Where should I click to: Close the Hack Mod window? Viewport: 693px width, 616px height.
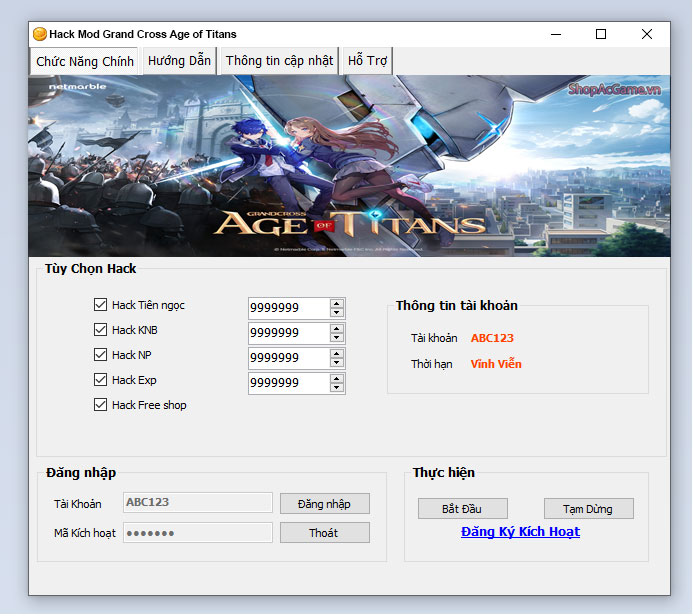647,34
